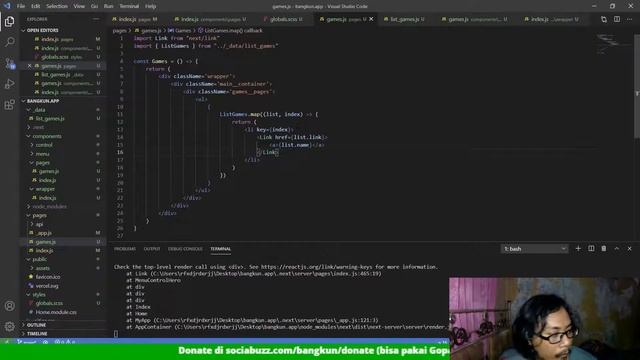Open the terminal shell selector dropdown showing bash

click(x=534, y=249)
